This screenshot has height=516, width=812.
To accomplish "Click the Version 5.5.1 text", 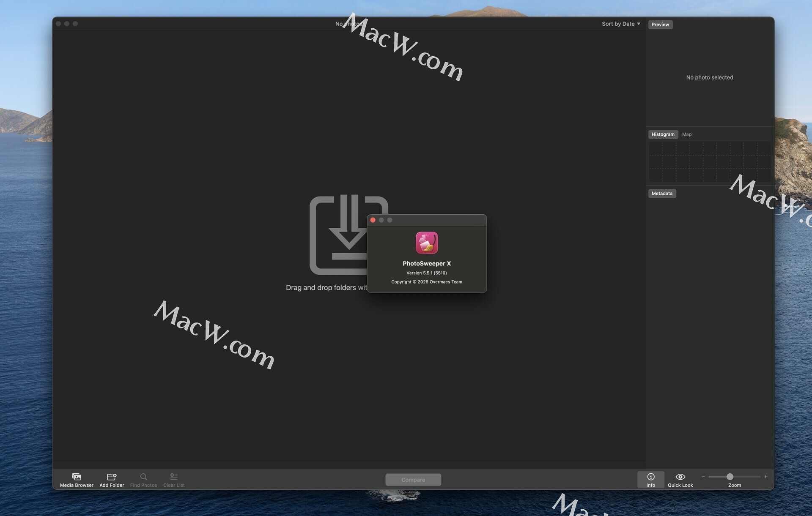I will [426, 273].
